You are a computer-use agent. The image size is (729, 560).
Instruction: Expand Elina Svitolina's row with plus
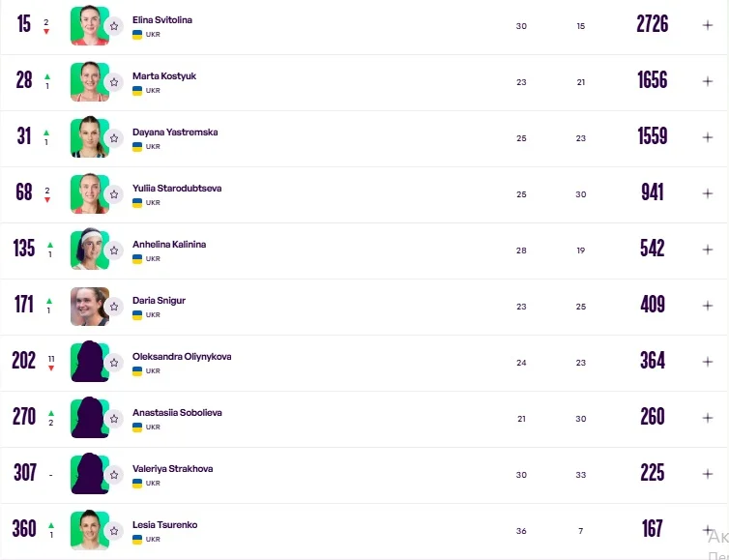708,25
